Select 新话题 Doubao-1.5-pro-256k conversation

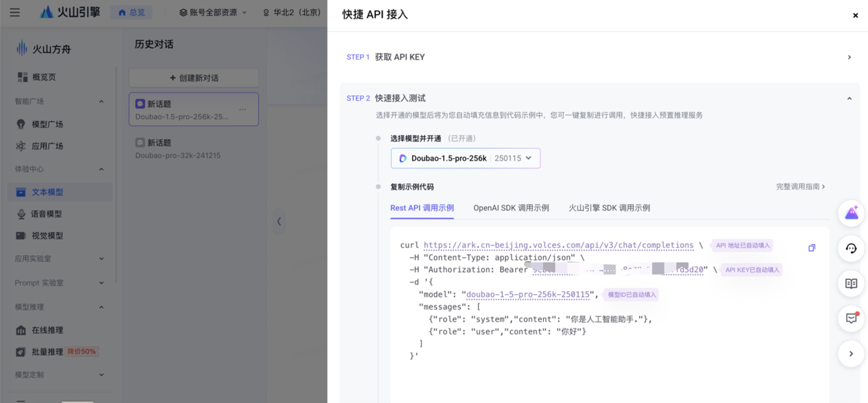(x=194, y=109)
